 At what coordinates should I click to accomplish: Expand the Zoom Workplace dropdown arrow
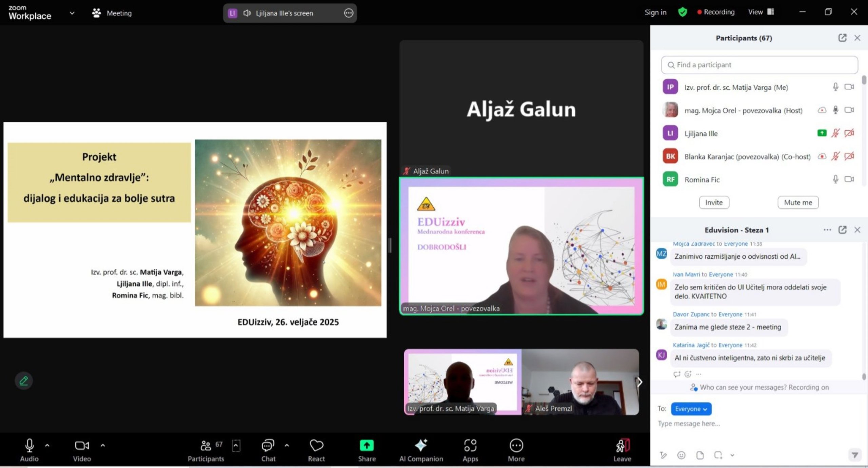tap(72, 13)
